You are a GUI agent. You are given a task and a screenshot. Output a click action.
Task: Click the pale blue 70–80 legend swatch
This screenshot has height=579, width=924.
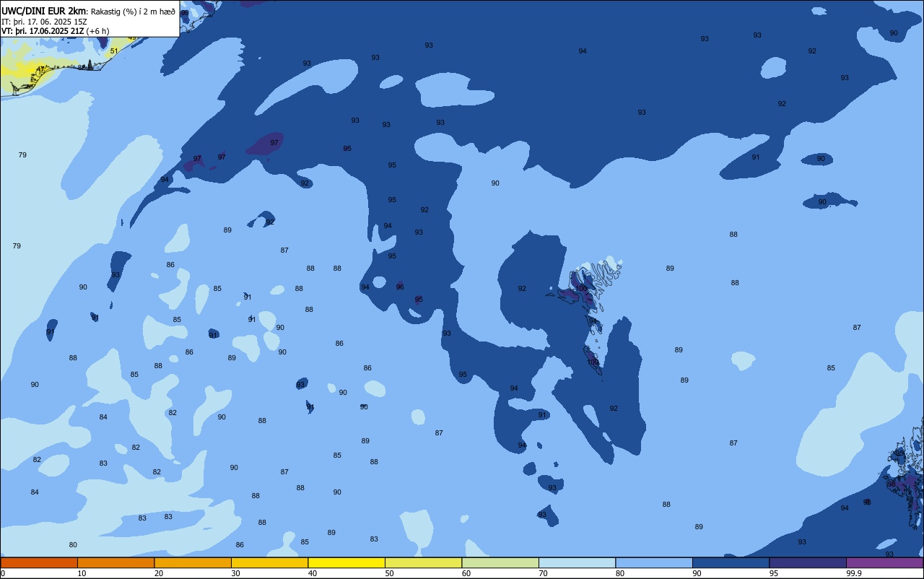pyautogui.click(x=577, y=562)
